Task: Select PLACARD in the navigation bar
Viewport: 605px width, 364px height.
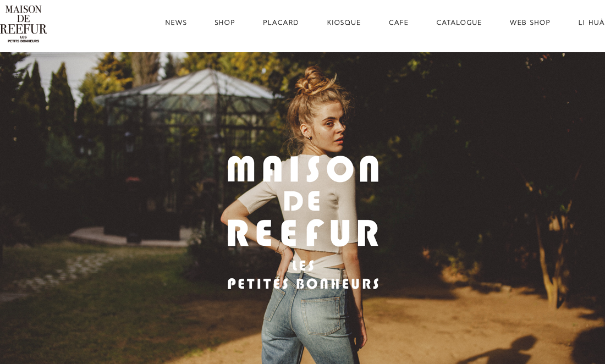Action: point(281,23)
